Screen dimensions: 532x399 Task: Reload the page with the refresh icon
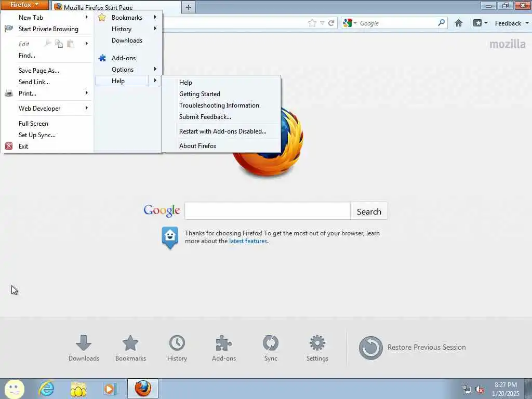[x=331, y=23]
